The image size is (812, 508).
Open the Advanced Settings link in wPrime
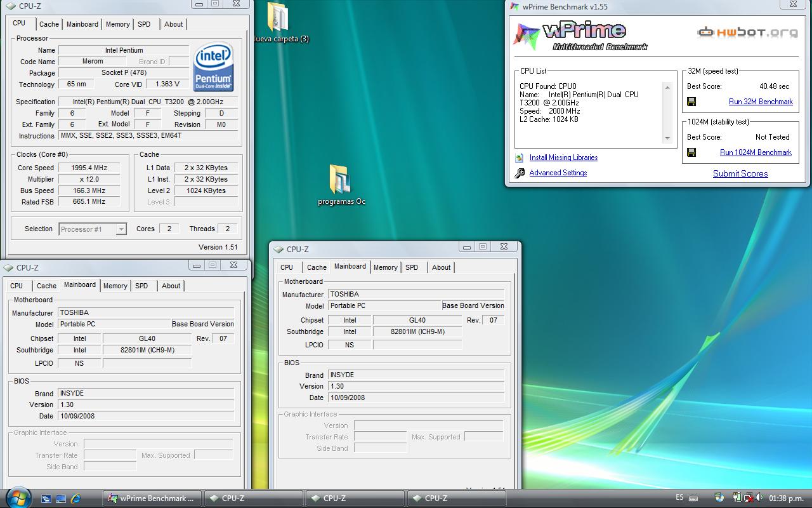pyautogui.click(x=558, y=173)
